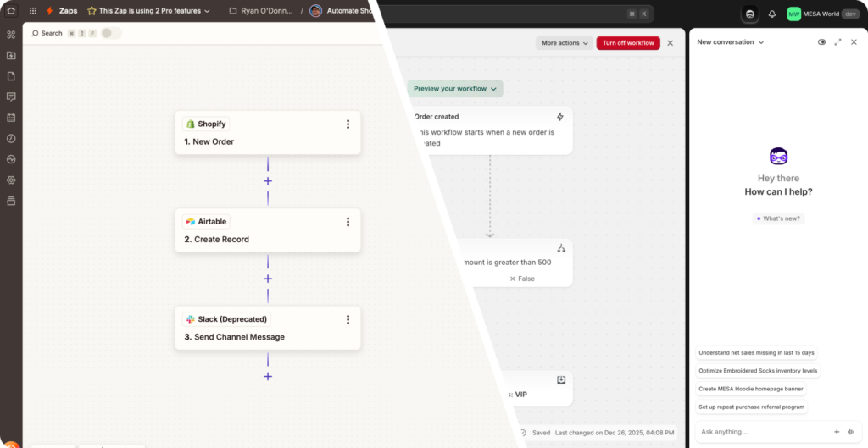Image resolution: width=868 pixels, height=448 pixels.
Task: Open the three-dot menu on Airtable step
Action: pos(348,222)
